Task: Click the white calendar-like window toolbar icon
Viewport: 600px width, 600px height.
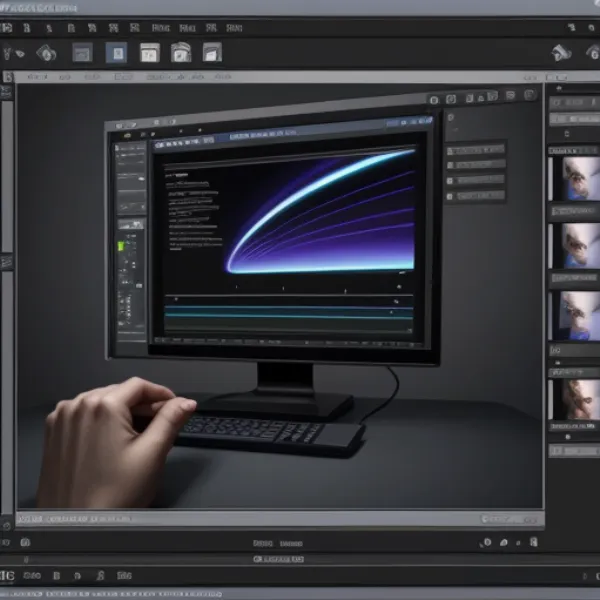Action: pos(150,53)
